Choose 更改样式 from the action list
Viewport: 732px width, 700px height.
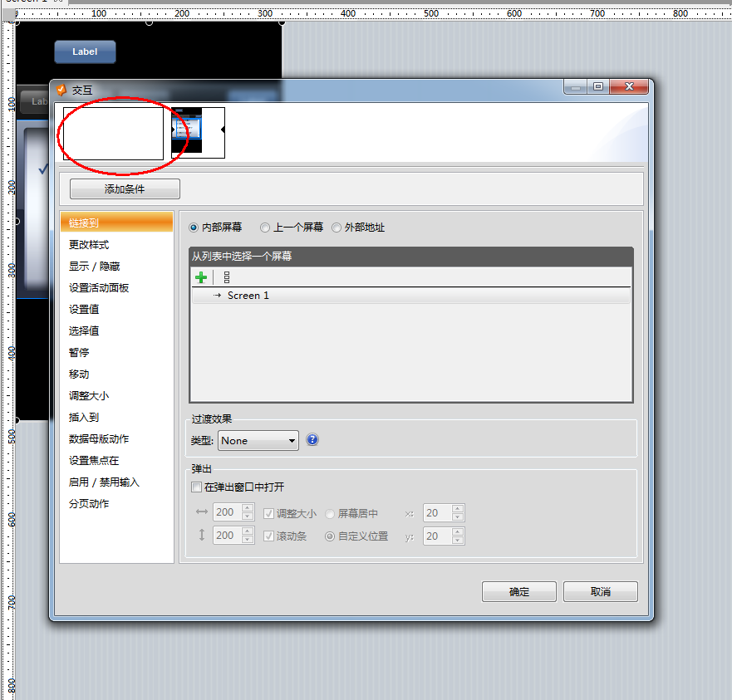point(89,245)
